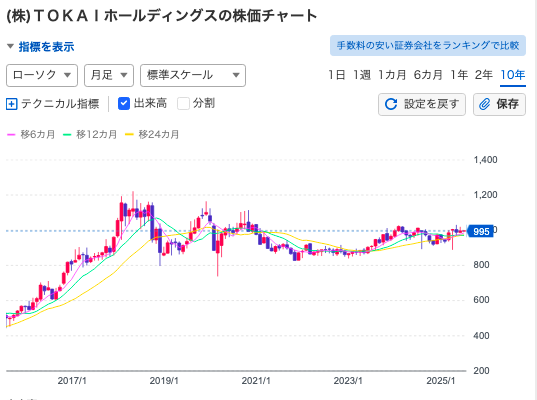
Task: Click the 1,400 price axis label
Action: tap(485, 160)
